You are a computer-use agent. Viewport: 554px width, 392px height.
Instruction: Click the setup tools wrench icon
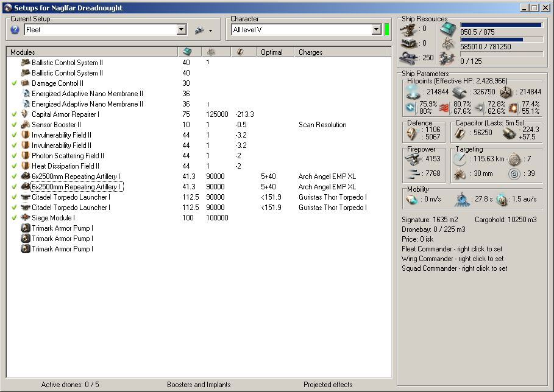click(199, 30)
